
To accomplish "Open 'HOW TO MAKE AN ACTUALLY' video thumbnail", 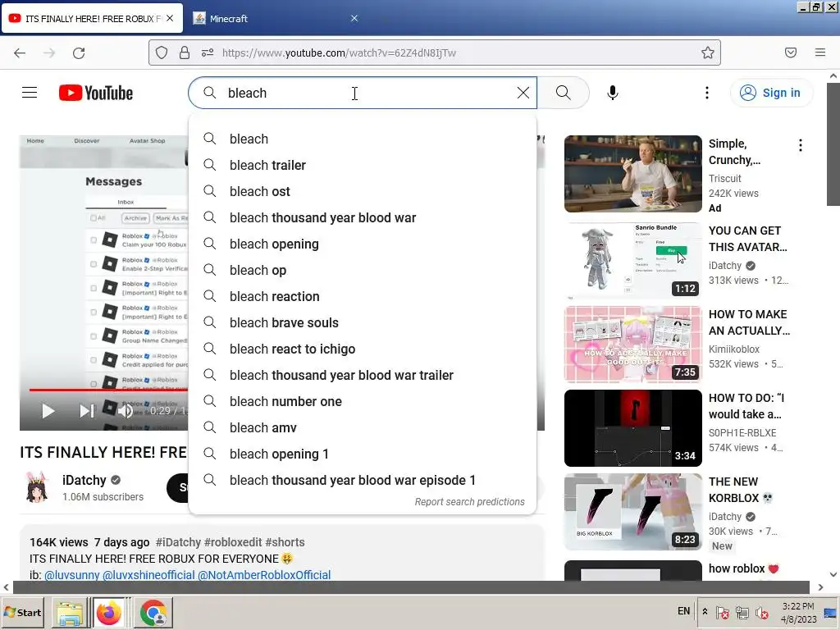I will point(632,345).
